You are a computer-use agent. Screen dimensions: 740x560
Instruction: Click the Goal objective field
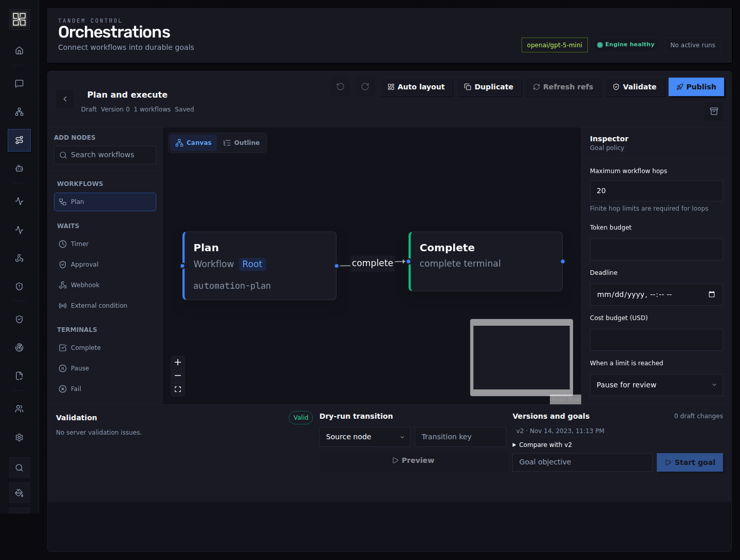[x=582, y=462]
